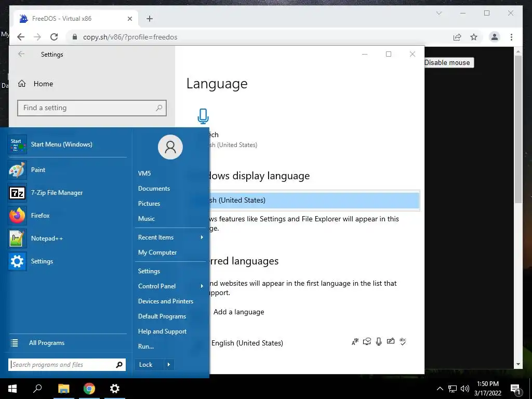Image resolution: width=532 pixels, height=399 pixels.
Task: Click the Start Menu (Windows) entry
Action: [67, 144]
